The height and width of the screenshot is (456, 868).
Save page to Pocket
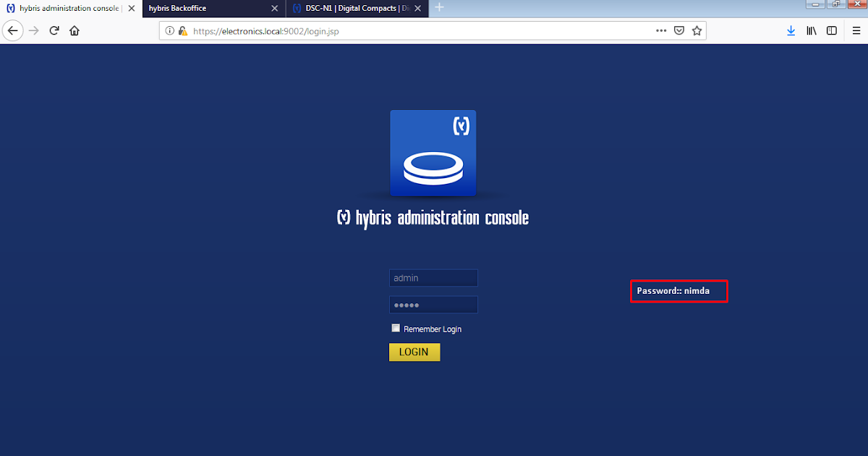click(679, 30)
